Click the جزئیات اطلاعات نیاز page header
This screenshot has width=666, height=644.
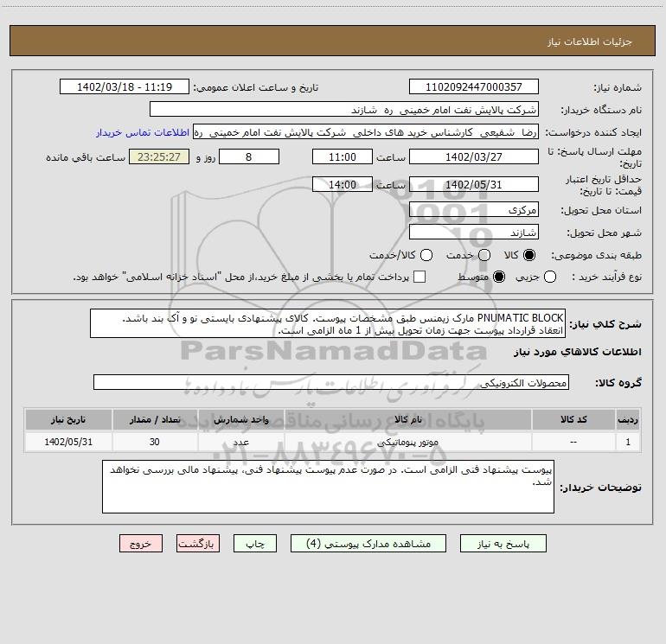(590, 41)
